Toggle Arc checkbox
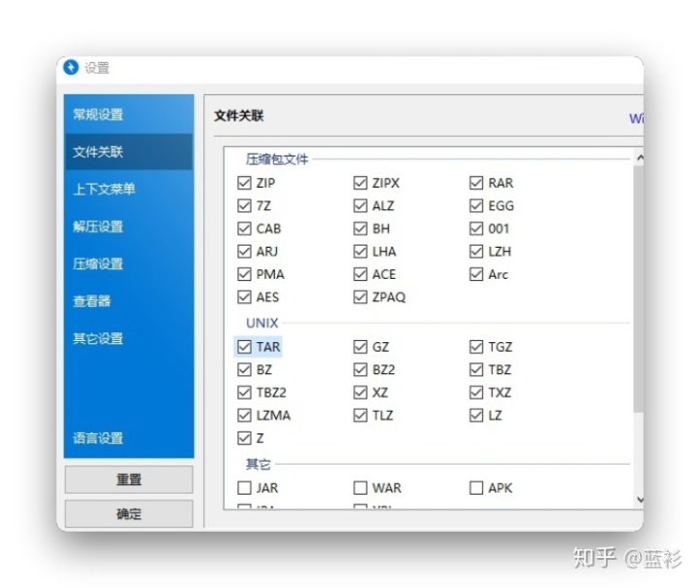This screenshot has height=588, width=700. tap(476, 274)
